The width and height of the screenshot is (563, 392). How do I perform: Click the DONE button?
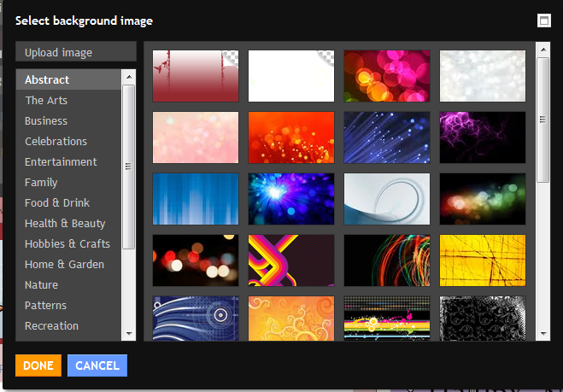[x=38, y=366]
